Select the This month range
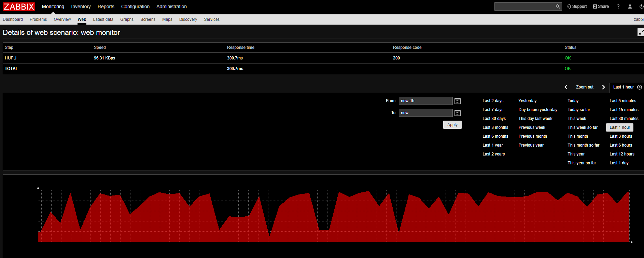The width and height of the screenshot is (644, 258). click(578, 136)
